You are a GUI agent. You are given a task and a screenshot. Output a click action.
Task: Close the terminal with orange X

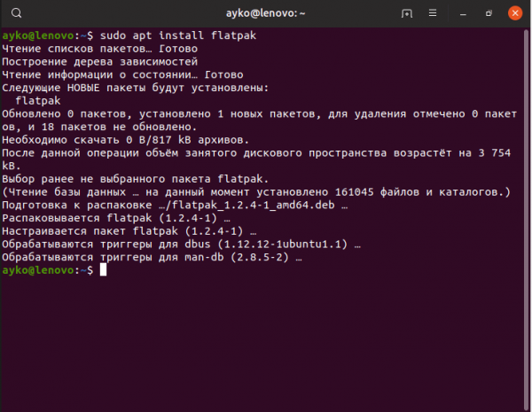[514, 13]
